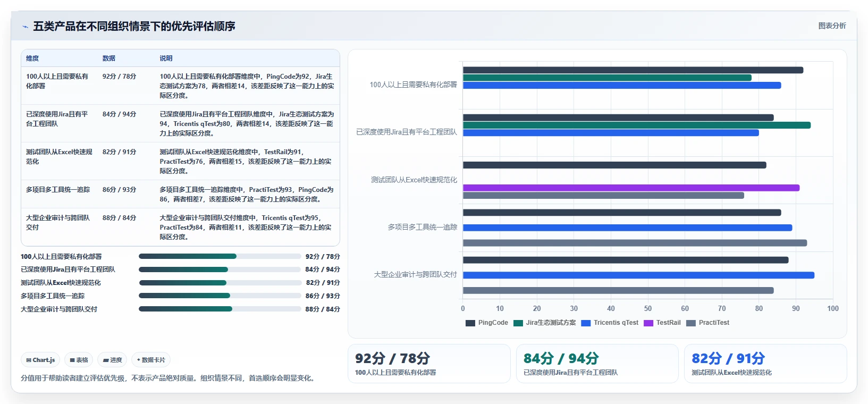Click the small bird icon beside the title
The width and height of the screenshot is (868, 404).
[25, 27]
